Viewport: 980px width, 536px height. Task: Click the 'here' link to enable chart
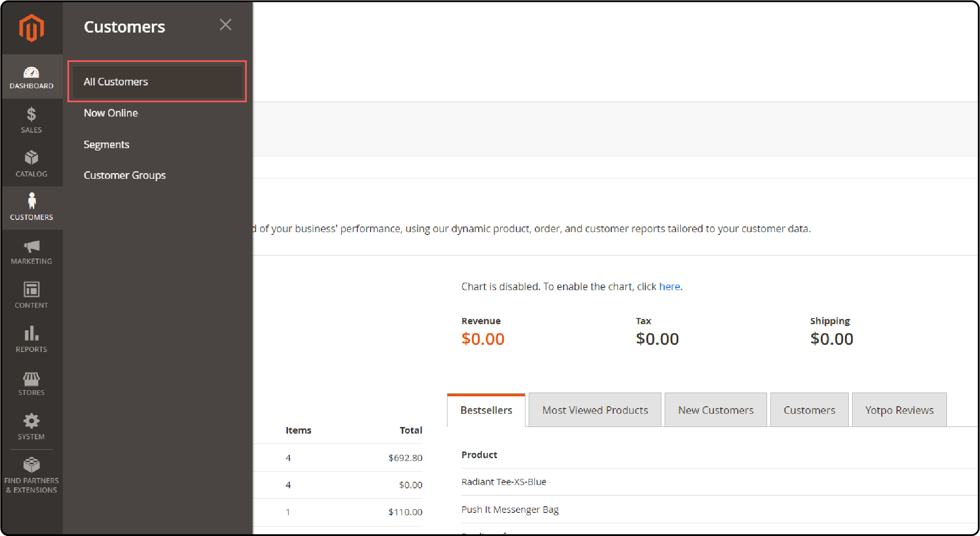click(x=669, y=286)
